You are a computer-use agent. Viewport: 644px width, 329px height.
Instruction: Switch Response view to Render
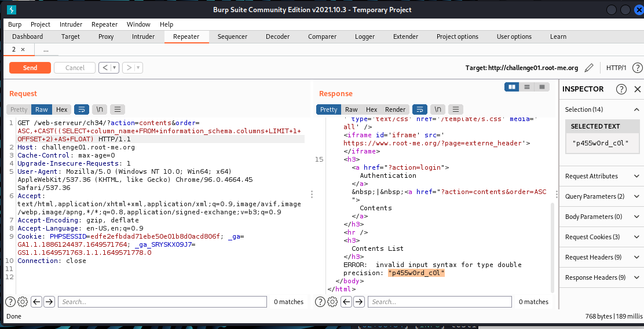[395, 109]
